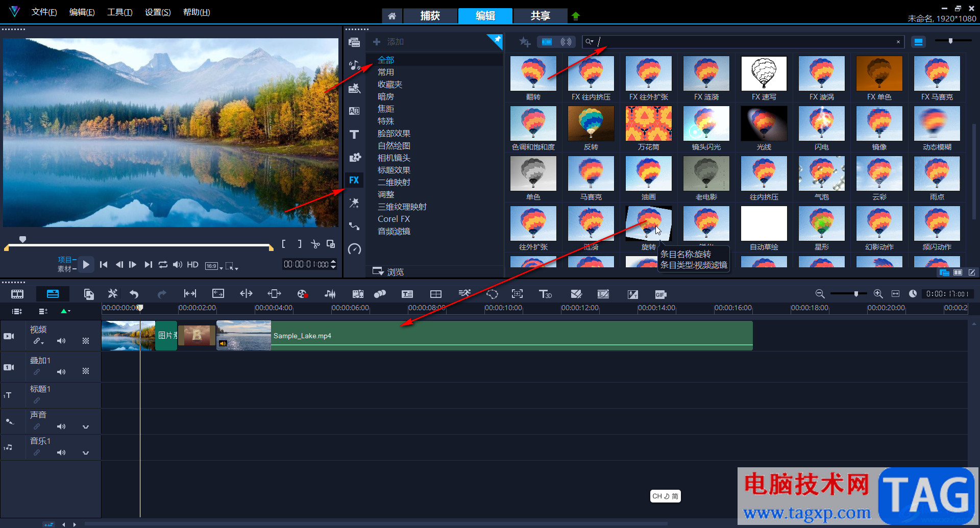Screen dimensions: 980x528
Task: Click the undo arrow in timeline toolbar
Action: point(134,294)
